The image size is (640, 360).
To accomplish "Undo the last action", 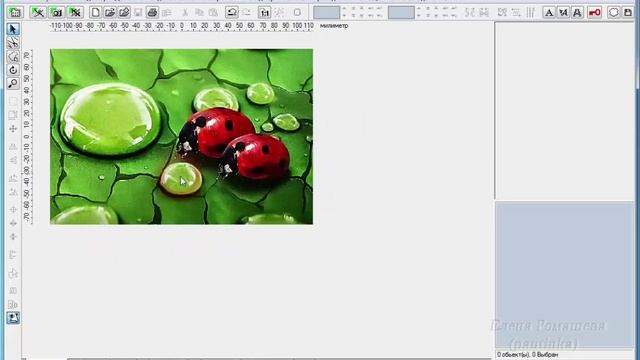I will pos(232,13).
